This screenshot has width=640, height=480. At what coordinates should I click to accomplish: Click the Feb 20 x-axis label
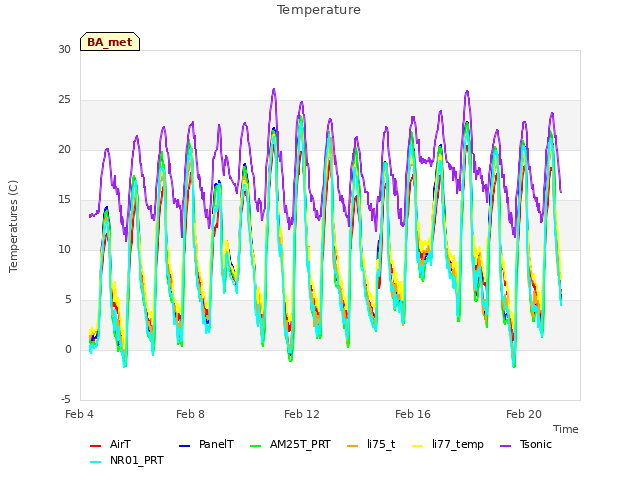(x=524, y=414)
